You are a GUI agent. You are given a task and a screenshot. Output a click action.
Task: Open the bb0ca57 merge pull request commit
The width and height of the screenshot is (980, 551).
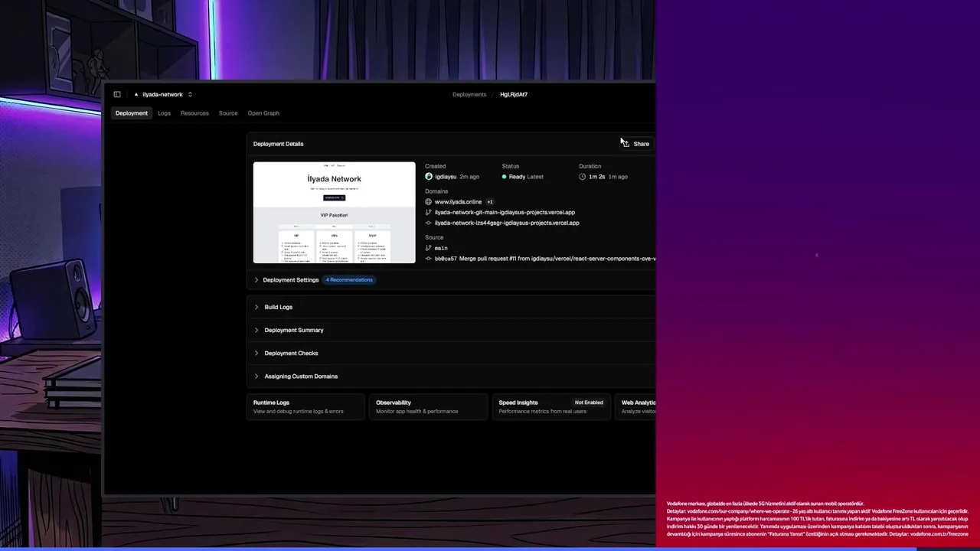[x=545, y=259]
